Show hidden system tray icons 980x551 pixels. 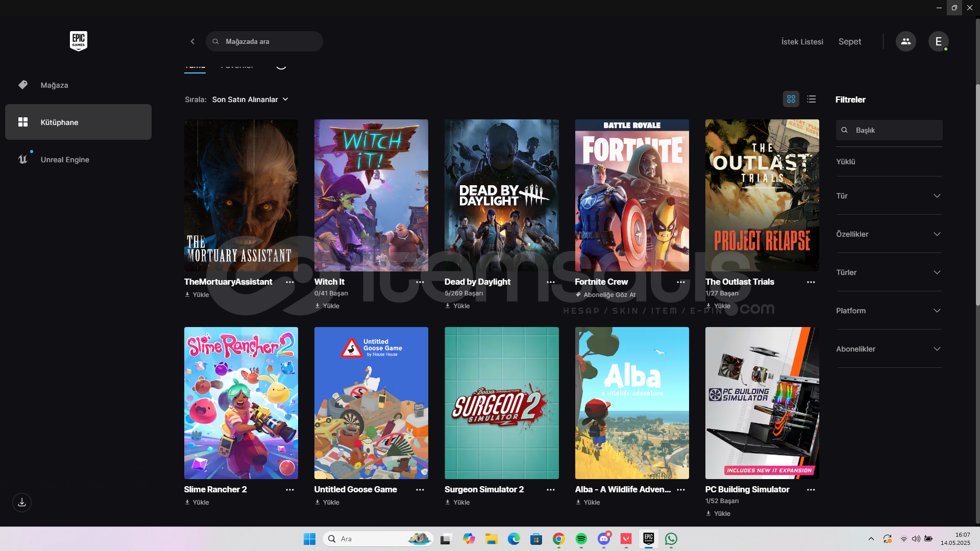871,539
